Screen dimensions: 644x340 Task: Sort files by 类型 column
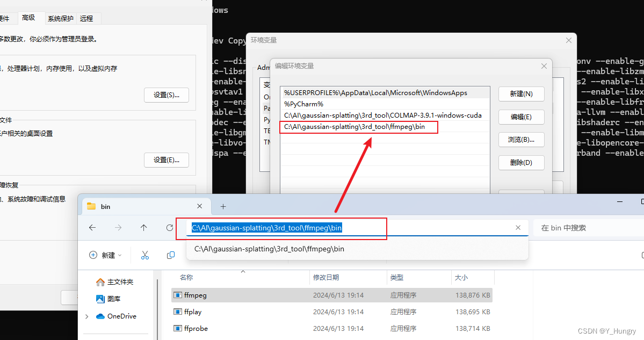(396, 278)
